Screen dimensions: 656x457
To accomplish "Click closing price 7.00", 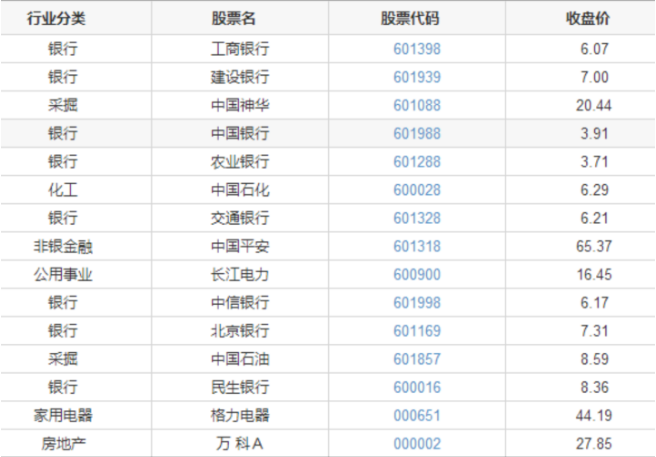I will pyautogui.click(x=594, y=77).
